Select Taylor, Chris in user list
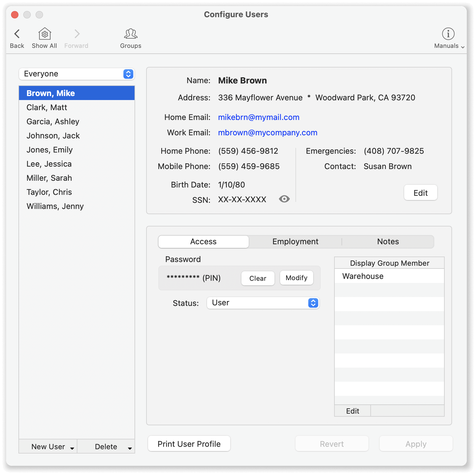The height and width of the screenshot is (475, 476). point(77,192)
